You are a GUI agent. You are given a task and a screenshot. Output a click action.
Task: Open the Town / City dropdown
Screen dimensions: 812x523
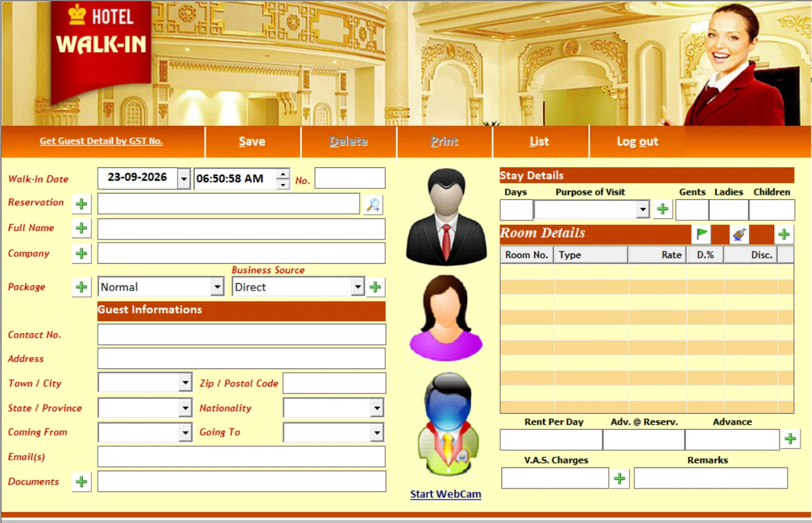[x=185, y=383]
